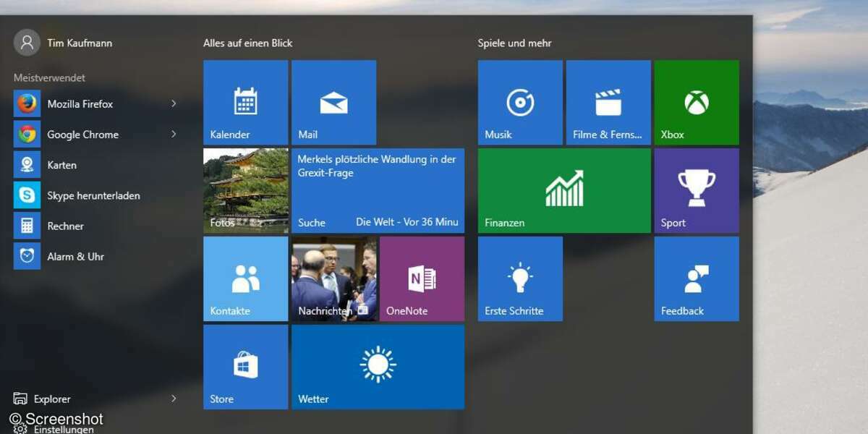Open the Nachrichten news photo tile
Image resolution: width=868 pixels, height=434 pixels.
coord(333,278)
